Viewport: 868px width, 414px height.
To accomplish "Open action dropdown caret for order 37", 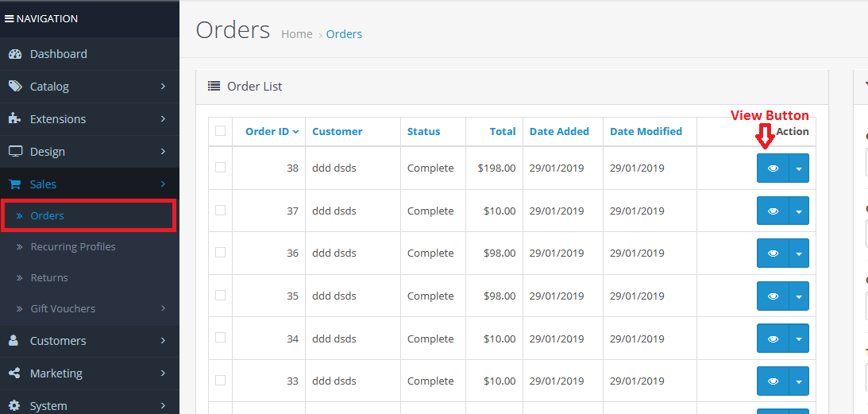I will pos(799,211).
